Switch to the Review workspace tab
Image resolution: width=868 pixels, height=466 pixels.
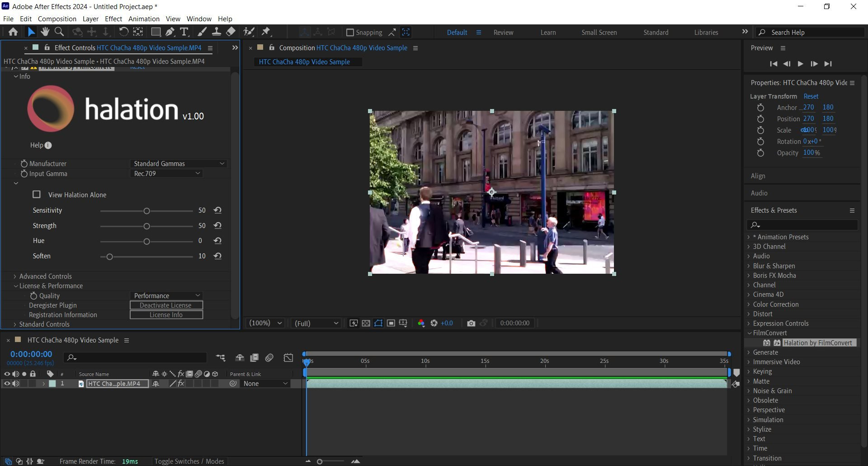pyautogui.click(x=503, y=33)
